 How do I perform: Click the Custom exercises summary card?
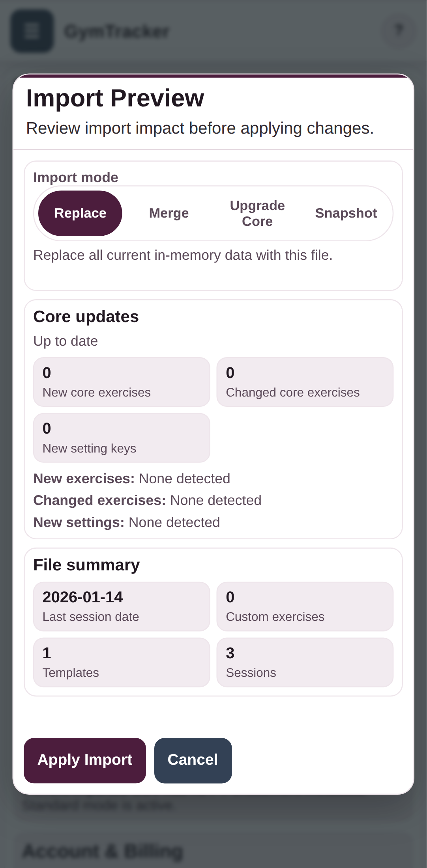coord(305,606)
